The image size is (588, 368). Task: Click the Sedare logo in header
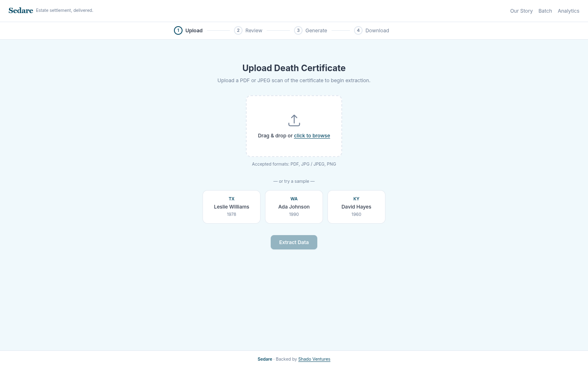click(21, 11)
